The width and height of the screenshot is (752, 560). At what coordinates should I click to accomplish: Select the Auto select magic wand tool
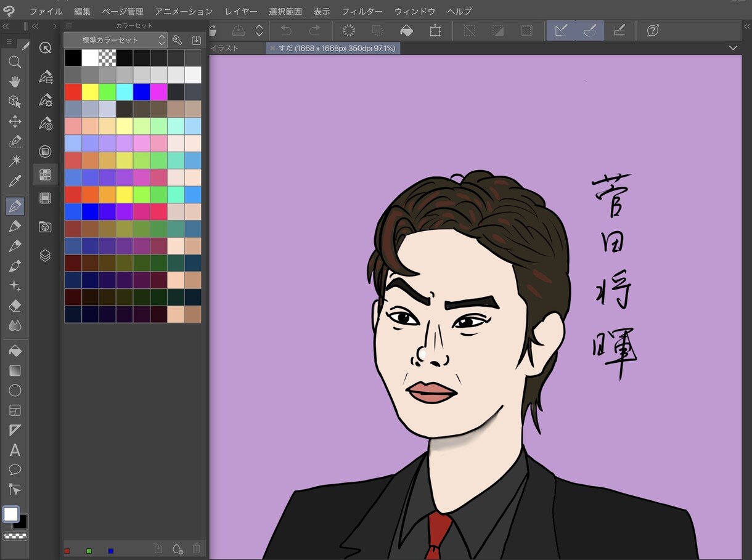tap(15, 161)
